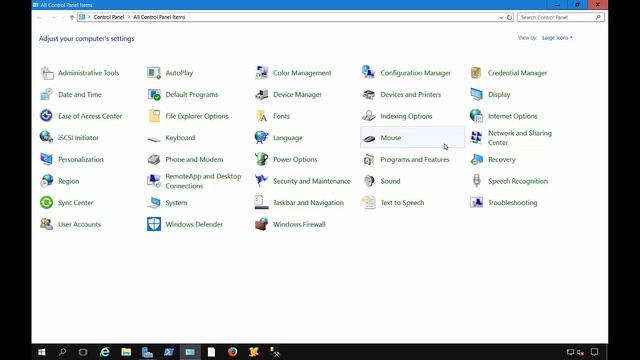
Task: Open the Mouse icon
Action: tap(369, 139)
